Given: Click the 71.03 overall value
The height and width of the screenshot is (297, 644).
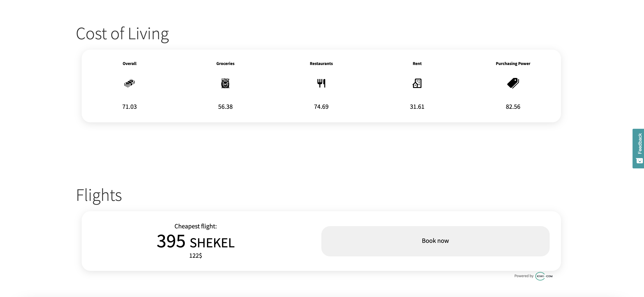Looking at the screenshot, I should [130, 107].
